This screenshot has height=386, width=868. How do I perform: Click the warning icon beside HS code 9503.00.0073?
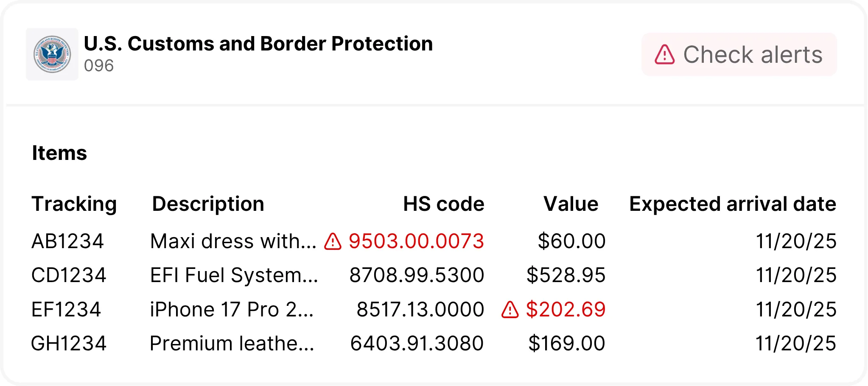pos(333,241)
